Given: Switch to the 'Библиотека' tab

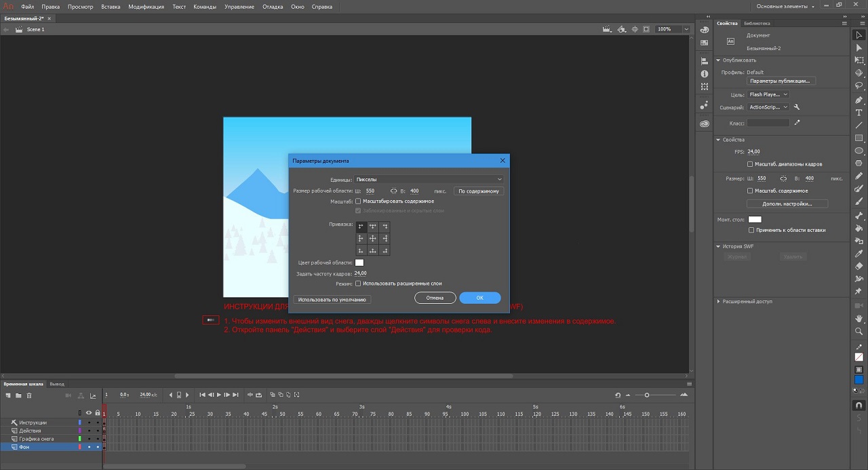Looking at the screenshot, I should click(757, 23).
